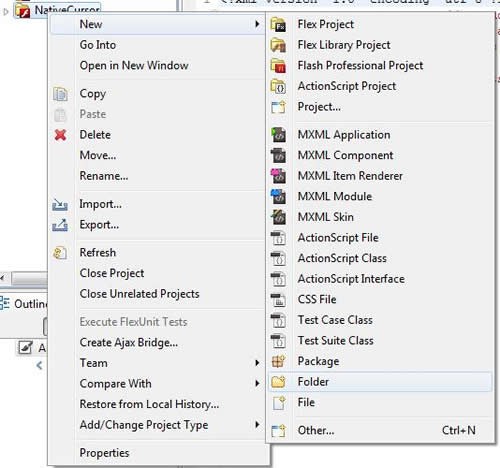Click the File icon in submenu

279,403
